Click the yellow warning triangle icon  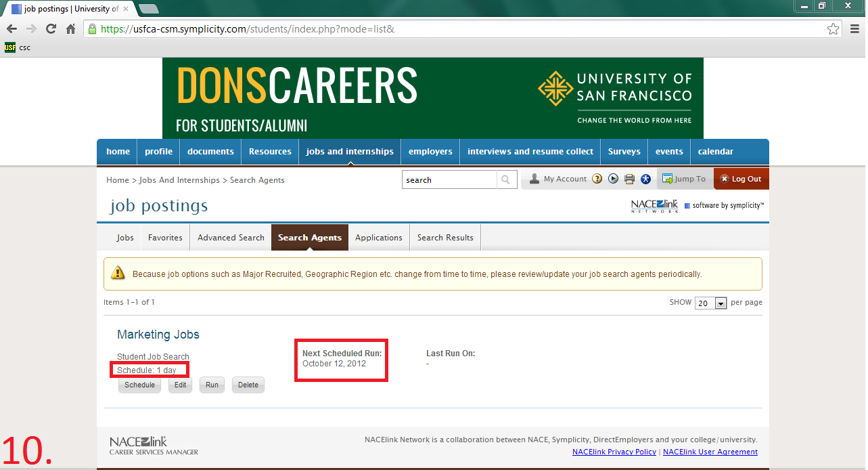pyautogui.click(x=118, y=273)
